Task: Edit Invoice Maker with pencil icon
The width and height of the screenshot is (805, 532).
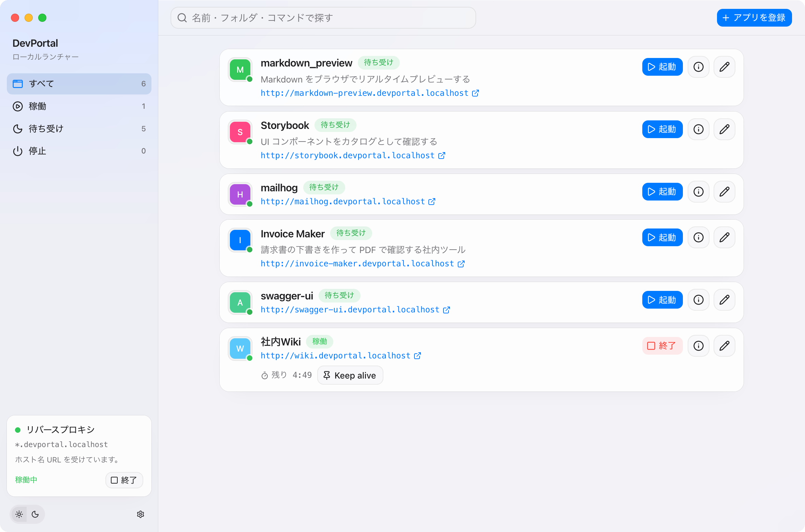Action: tap(724, 237)
